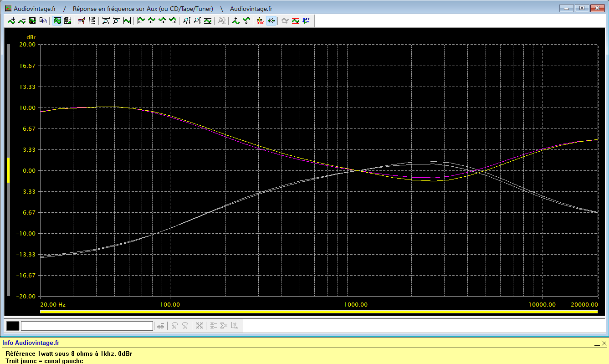Image resolution: width=609 pixels, height=364 pixels.
Task: Click the app icon in the title bar
Action: pyautogui.click(x=8, y=9)
